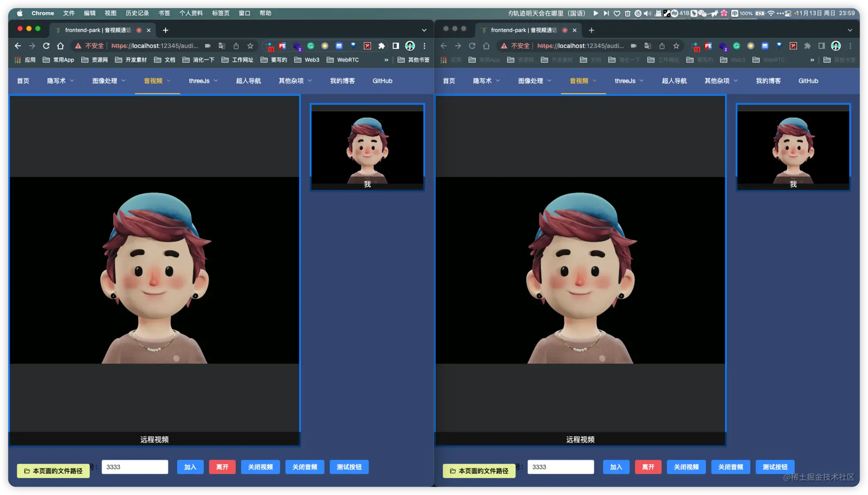The width and height of the screenshot is (868, 495).
Task: Open the side panel icon in left window
Action: (x=395, y=46)
